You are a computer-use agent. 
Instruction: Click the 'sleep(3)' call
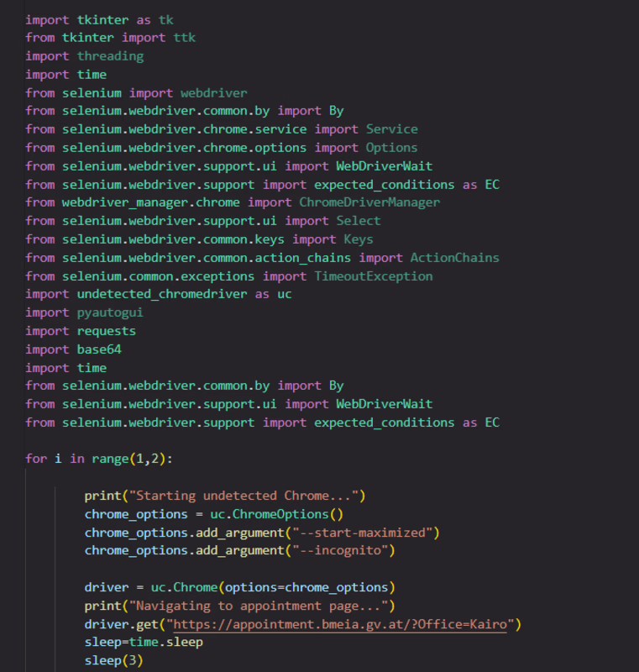click(x=113, y=660)
